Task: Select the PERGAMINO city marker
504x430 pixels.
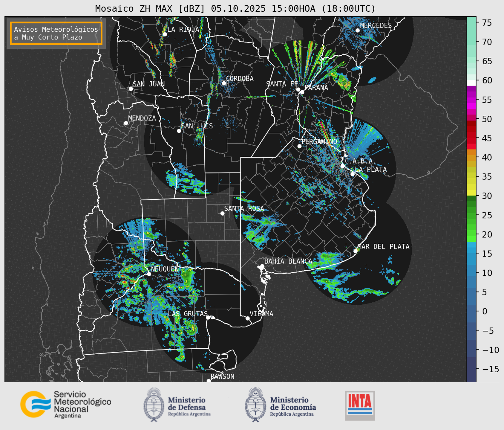Action: pyautogui.click(x=299, y=146)
